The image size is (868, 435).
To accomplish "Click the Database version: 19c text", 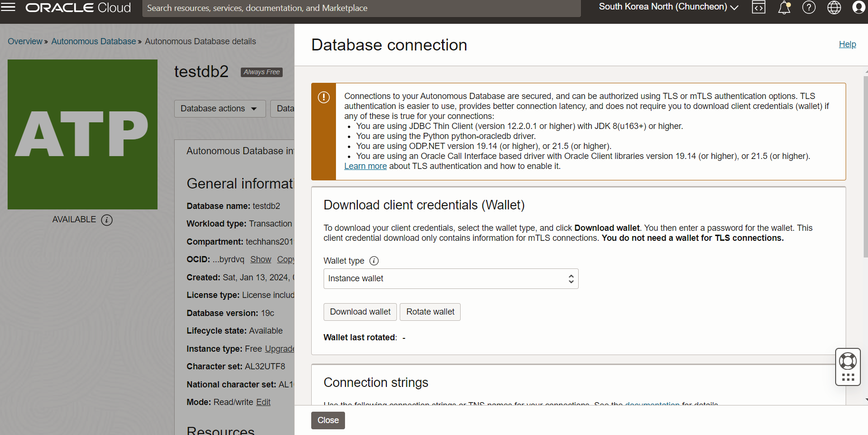I will coord(230,313).
